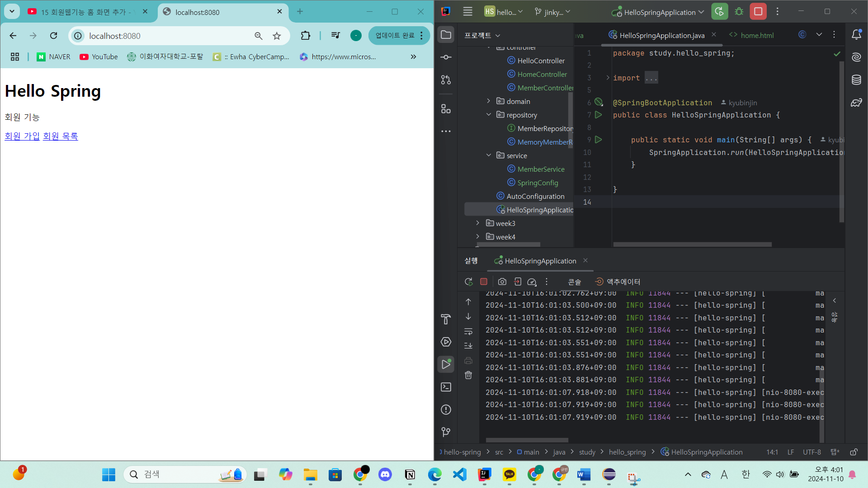The width and height of the screenshot is (868, 488).
Task: Toggle soft-wrap in console output
Action: coord(468,332)
